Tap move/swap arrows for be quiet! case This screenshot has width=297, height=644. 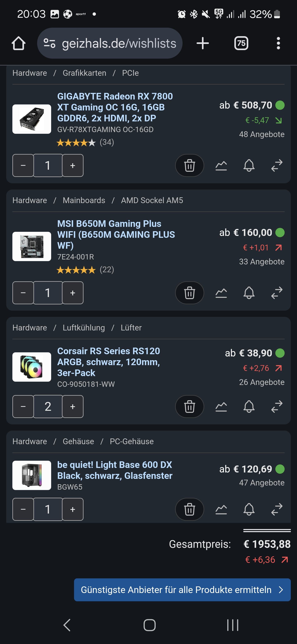pos(277,509)
